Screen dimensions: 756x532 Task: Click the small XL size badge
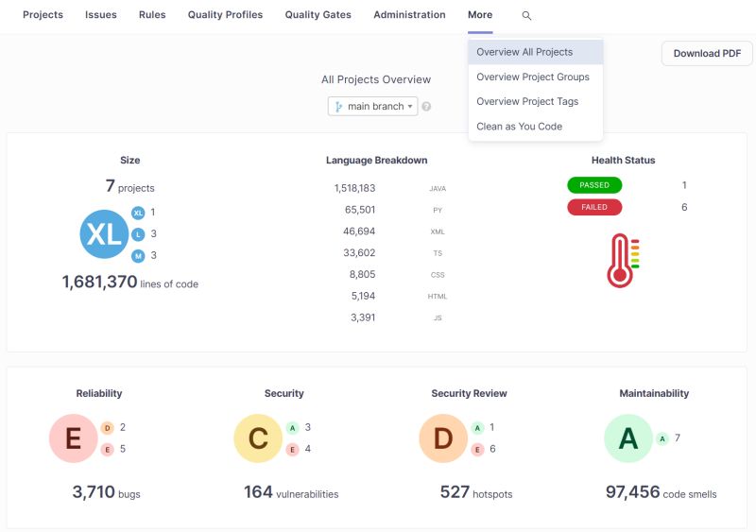coord(138,213)
